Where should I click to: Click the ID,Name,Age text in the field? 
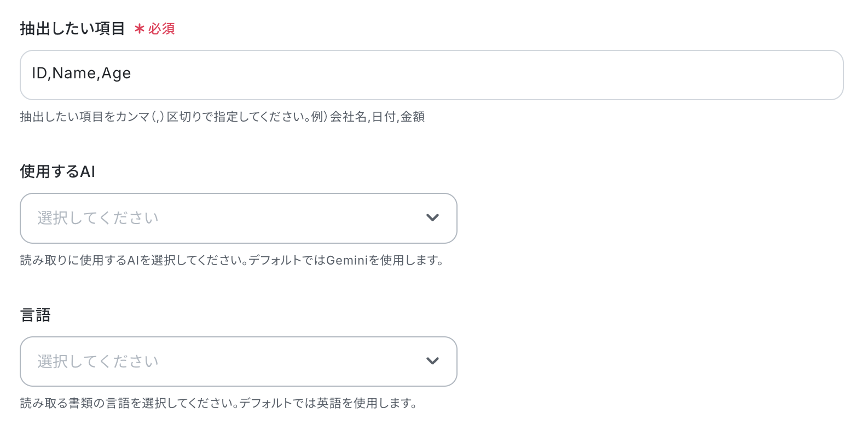(x=81, y=73)
